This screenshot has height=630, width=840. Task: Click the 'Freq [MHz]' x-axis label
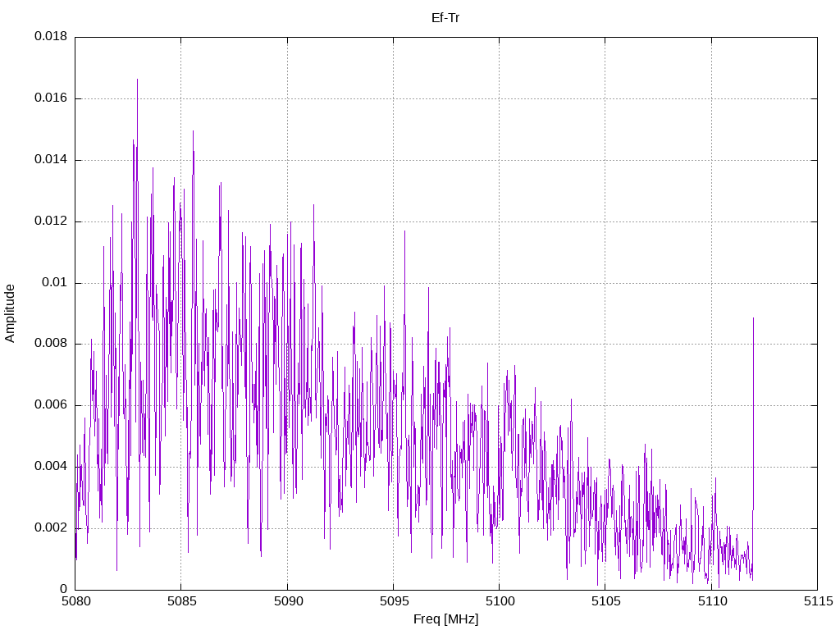point(445,619)
